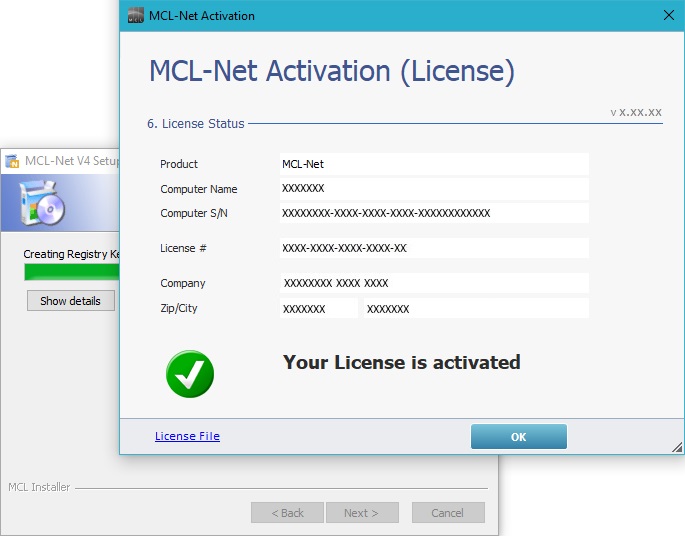Click the MCL-Net Activation title bar icon
Image resolution: width=685 pixels, height=536 pixels.
click(136, 15)
